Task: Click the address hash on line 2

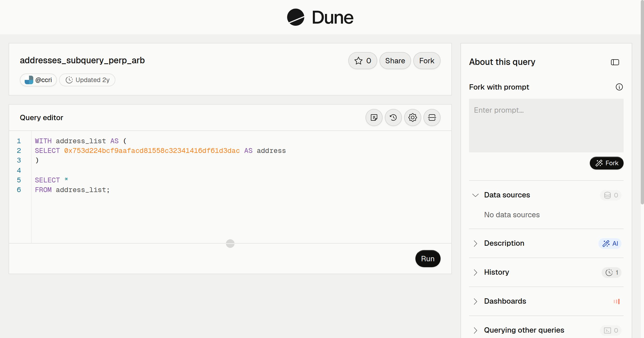Action: [x=152, y=151]
